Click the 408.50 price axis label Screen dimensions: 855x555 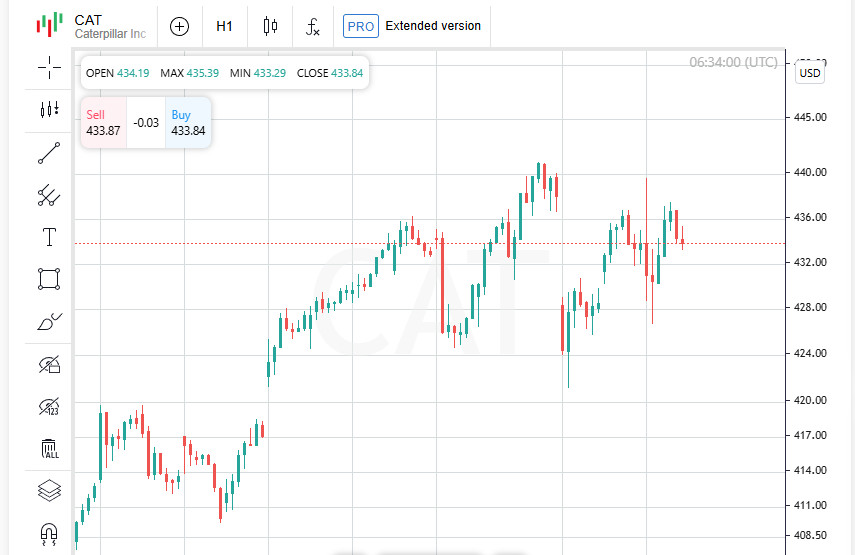(810, 535)
